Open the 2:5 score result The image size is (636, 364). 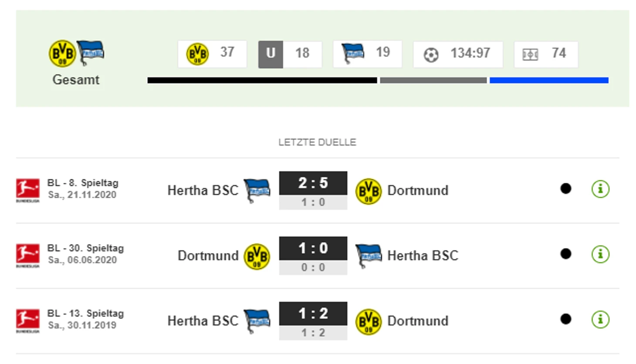[313, 183]
